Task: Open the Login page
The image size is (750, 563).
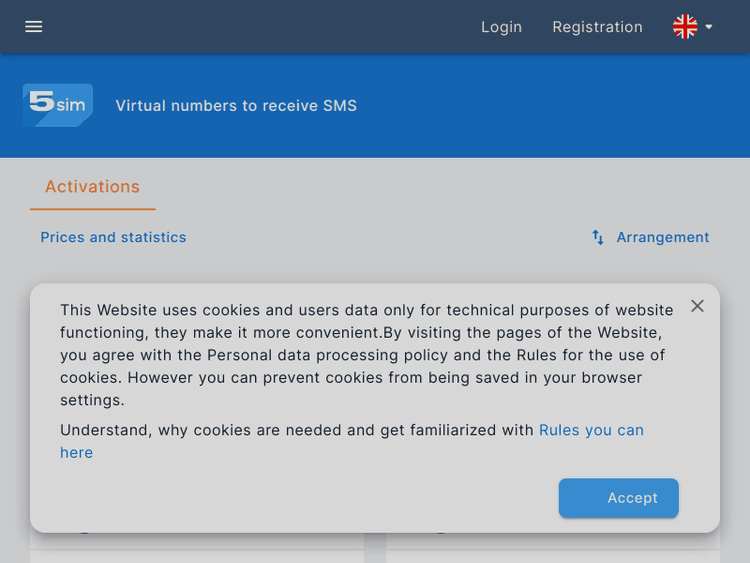Action: [x=501, y=27]
